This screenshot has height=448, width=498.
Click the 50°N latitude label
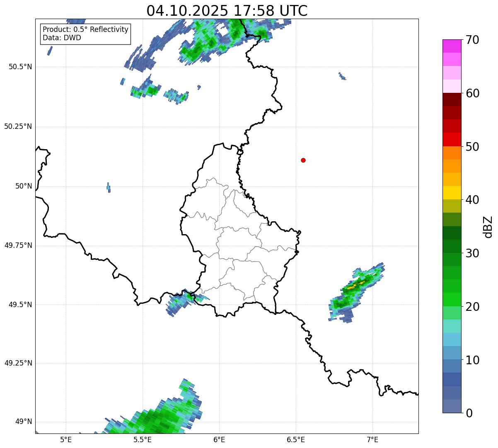tap(24, 186)
